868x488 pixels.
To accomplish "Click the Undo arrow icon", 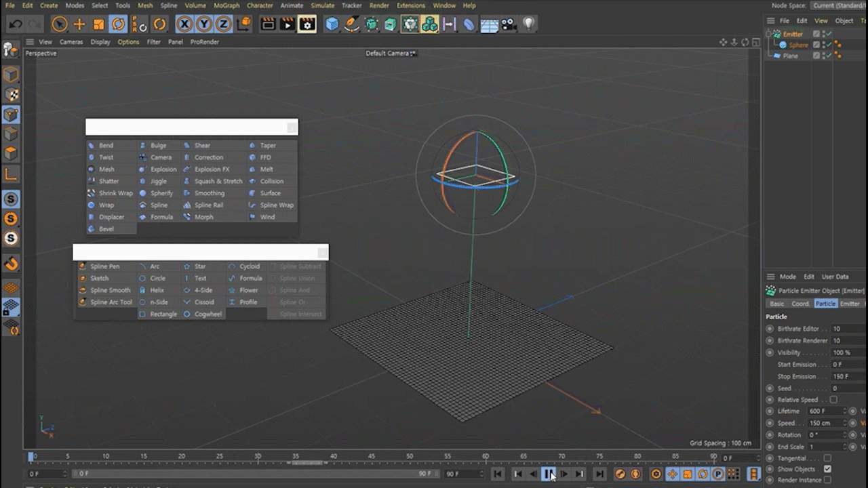I will (x=16, y=24).
